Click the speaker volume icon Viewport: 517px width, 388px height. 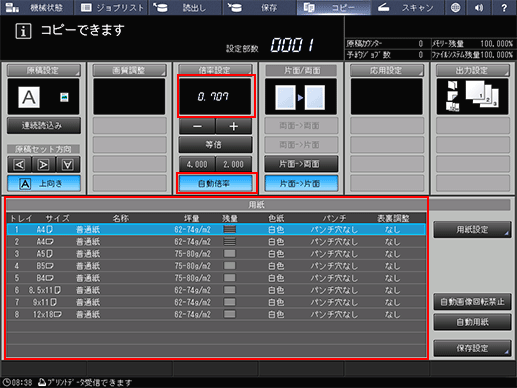pos(479,7)
